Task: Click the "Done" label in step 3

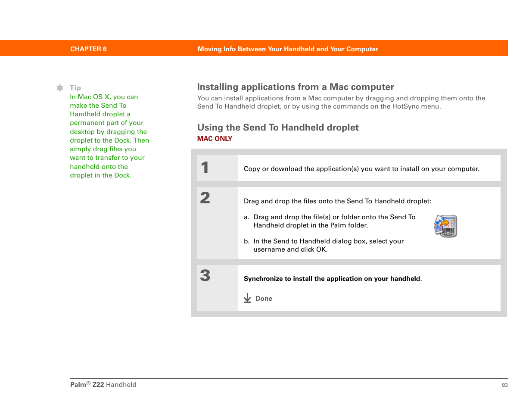Action: tap(264, 299)
